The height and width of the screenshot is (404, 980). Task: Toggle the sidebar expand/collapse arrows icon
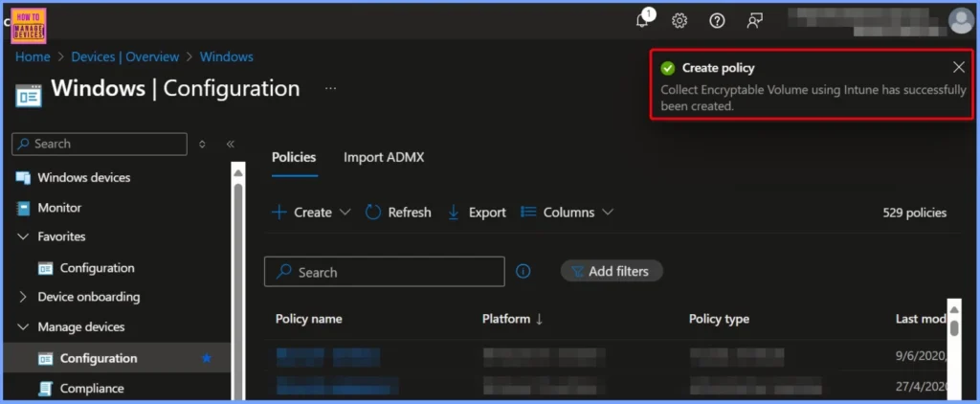(x=202, y=144)
